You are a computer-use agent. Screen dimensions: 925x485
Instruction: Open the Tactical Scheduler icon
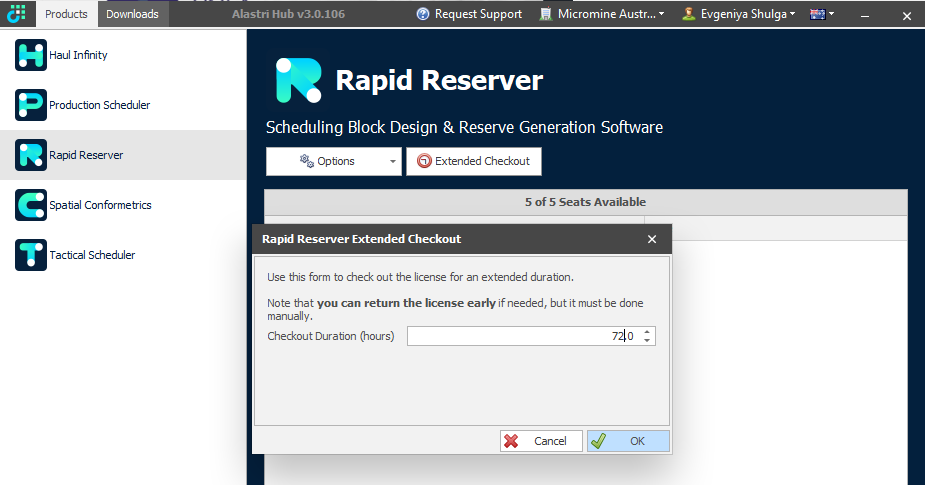[x=31, y=255]
